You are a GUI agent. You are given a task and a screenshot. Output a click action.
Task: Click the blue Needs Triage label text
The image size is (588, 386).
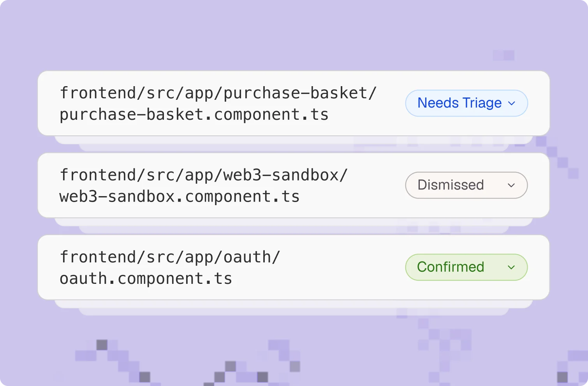[x=459, y=103]
